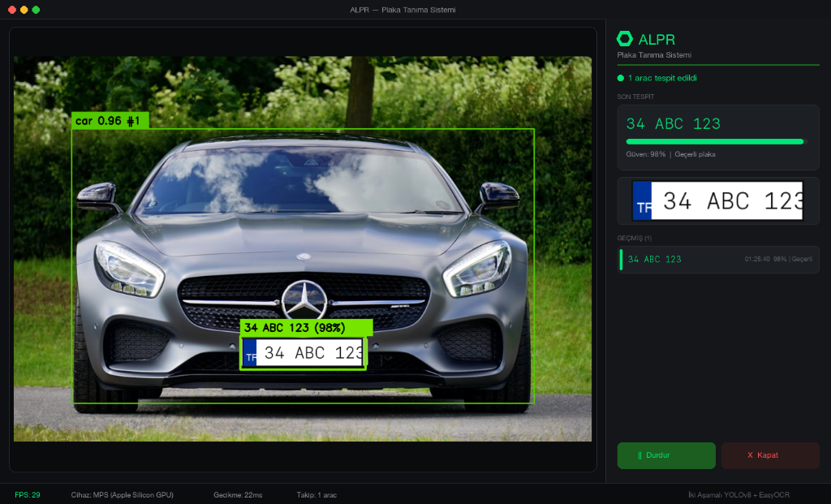Click the yellow window minimize button

coord(24,10)
